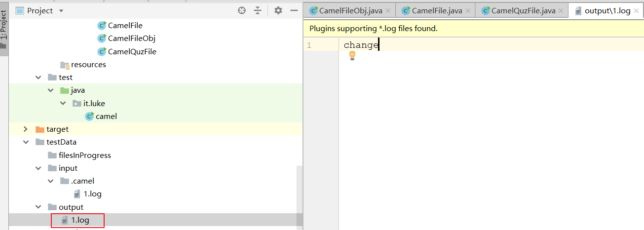This screenshot has height=230, width=644.
Task: Select the .camel folder
Action: 82,181
